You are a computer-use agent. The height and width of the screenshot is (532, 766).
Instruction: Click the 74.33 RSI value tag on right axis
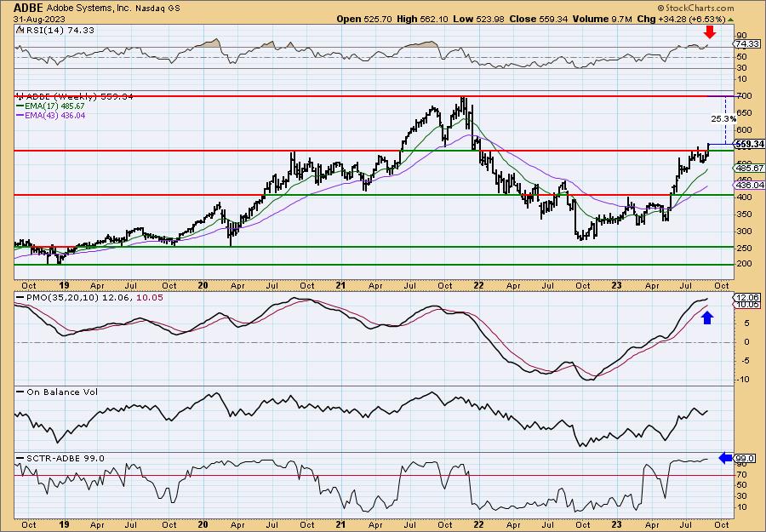tap(747, 44)
